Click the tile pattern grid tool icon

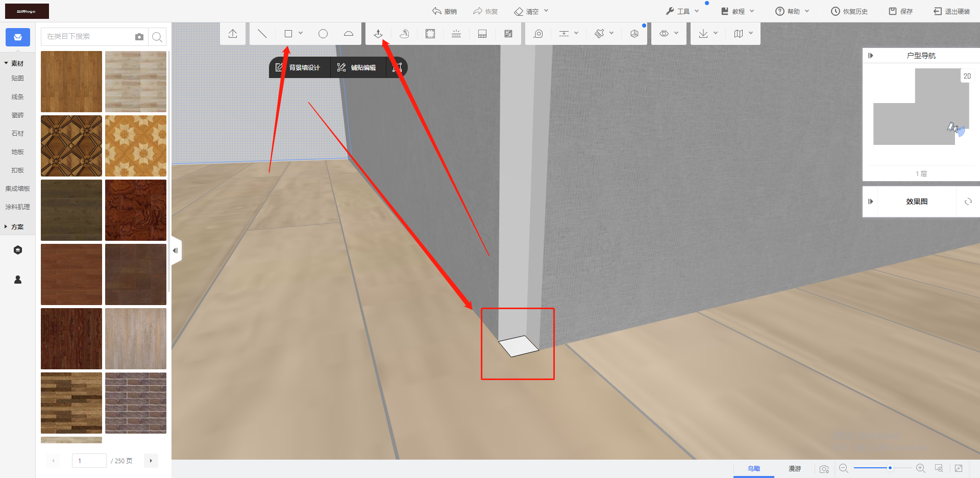[x=508, y=34]
